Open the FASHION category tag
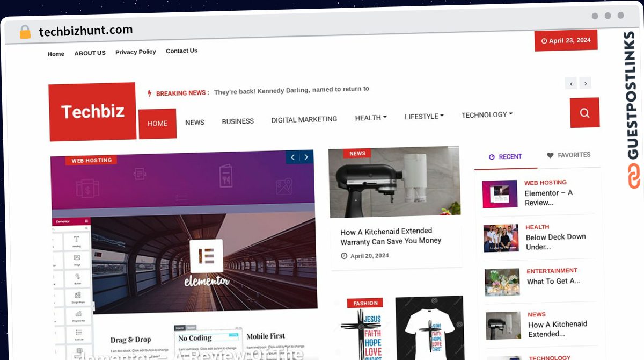The image size is (644, 360). point(365,303)
